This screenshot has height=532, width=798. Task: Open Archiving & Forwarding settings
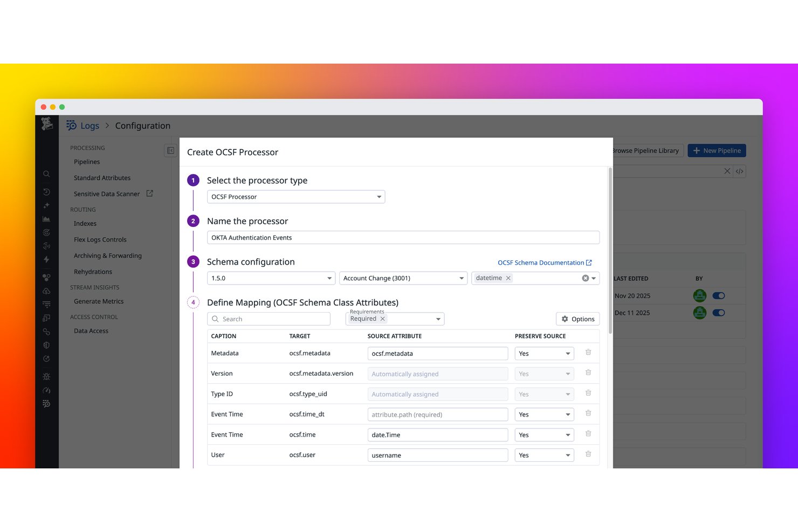[x=108, y=256]
